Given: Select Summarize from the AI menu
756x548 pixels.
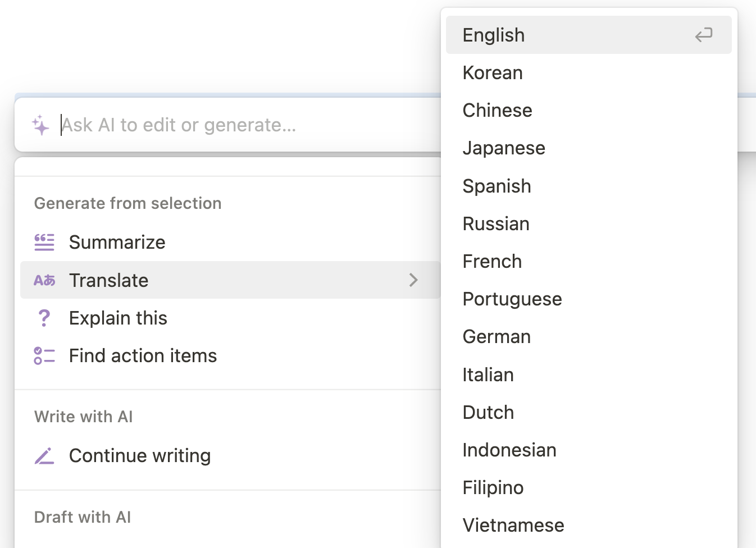Looking at the screenshot, I should [x=117, y=242].
